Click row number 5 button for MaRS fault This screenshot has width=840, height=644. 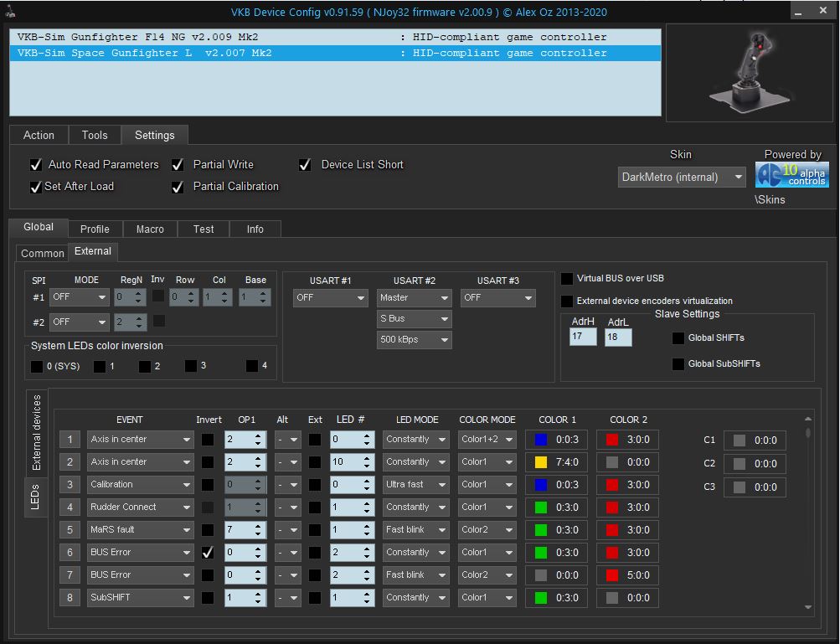[x=70, y=530]
